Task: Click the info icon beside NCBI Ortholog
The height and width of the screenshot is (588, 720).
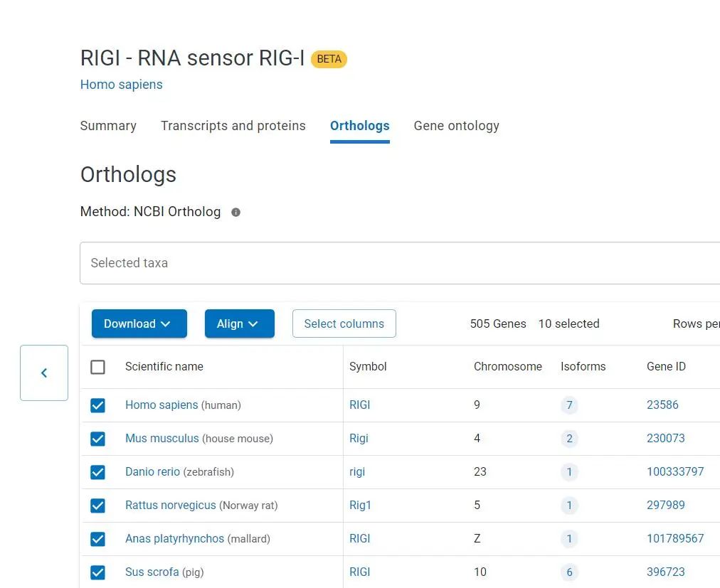Action: (236, 212)
